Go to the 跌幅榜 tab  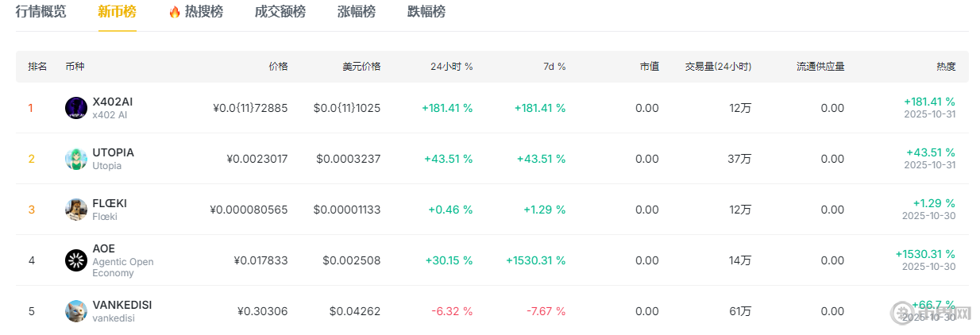(426, 12)
